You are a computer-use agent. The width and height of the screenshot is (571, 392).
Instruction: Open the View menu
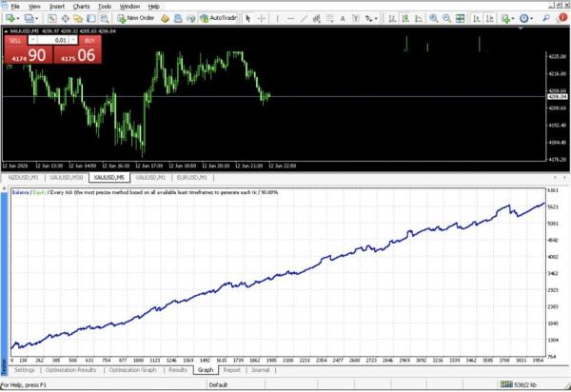tap(34, 7)
